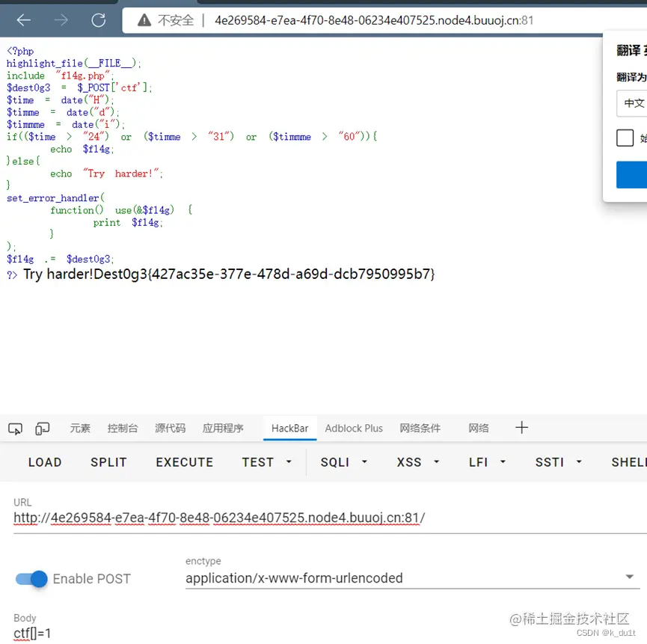
Task: Open the 网络 tab
Action: pos(478,429)
